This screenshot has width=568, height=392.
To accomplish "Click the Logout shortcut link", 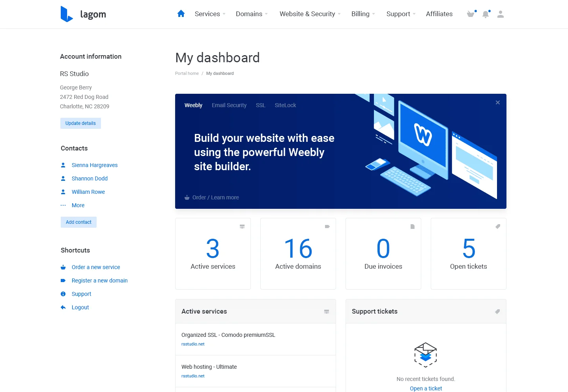I will [x=80, y=307].
